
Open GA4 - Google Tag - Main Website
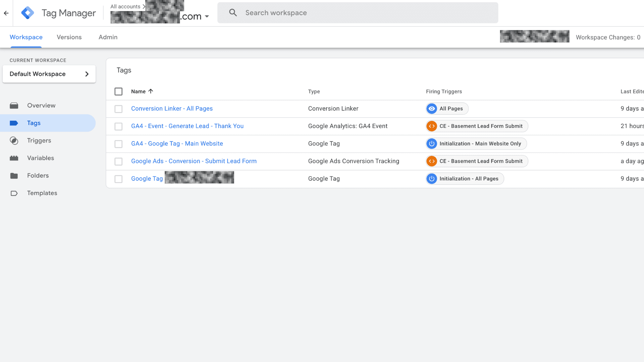pyautogui.click(x=177, y=143)
